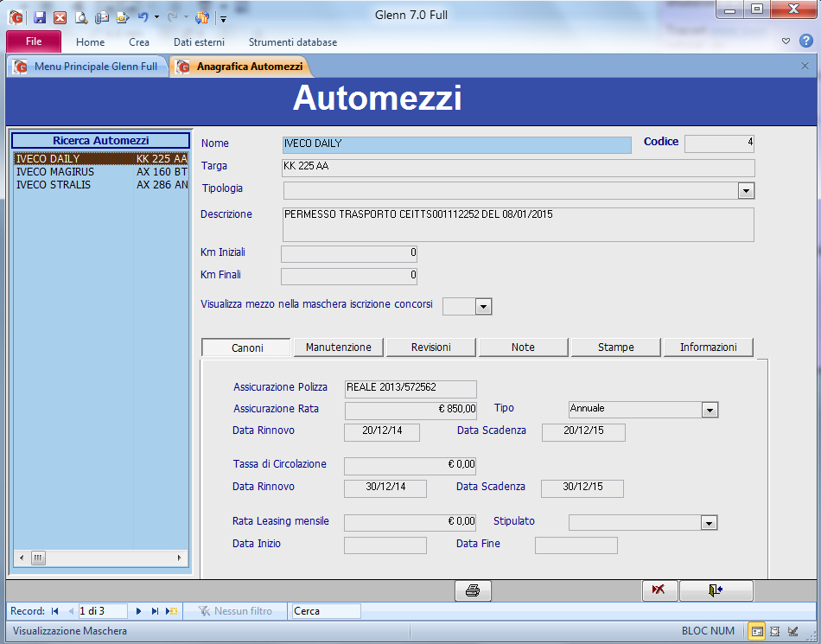The height and width of the screenshot is (644, 821).
Task: Go to next record navigation arrow
Action: coord(139,611)
